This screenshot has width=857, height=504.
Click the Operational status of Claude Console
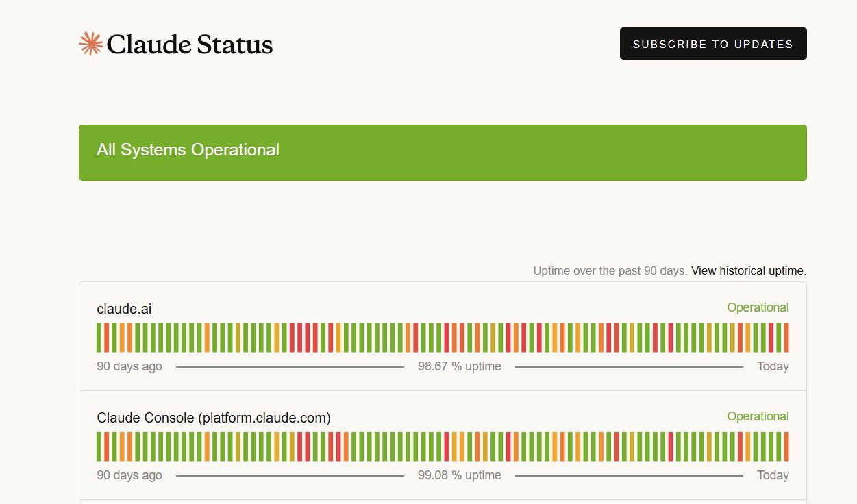758,416
